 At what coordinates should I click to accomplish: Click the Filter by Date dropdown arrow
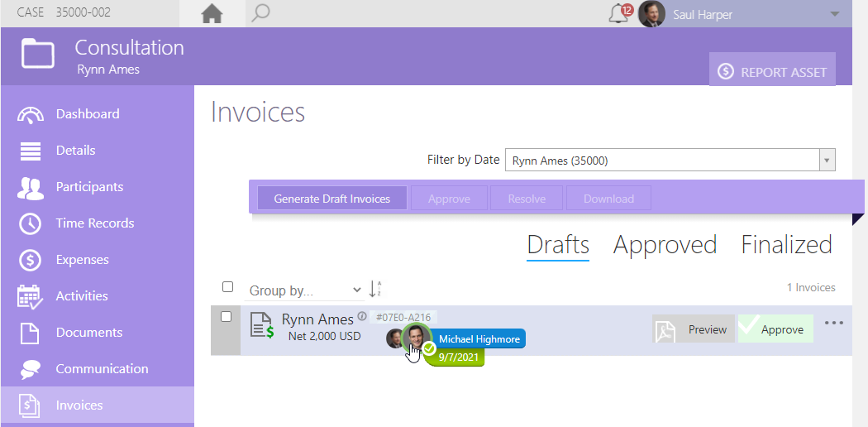827,160
